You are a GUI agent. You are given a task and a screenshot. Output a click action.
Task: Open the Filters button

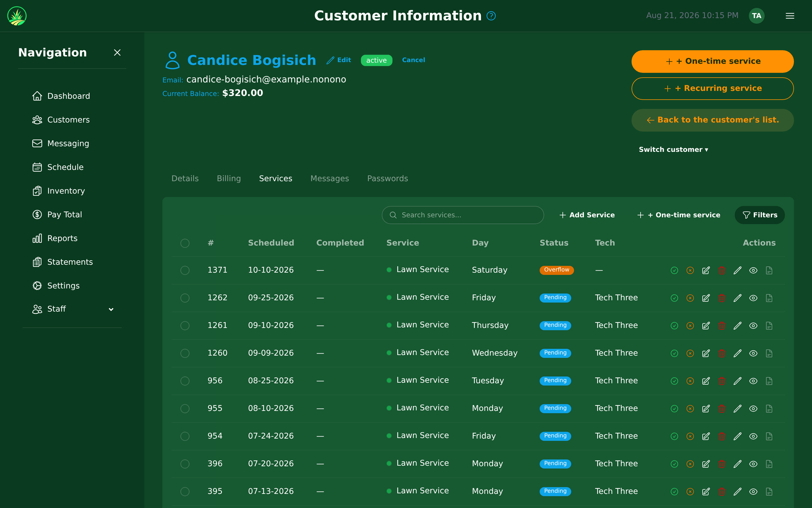pyautogui.click(x=760, y=215)
